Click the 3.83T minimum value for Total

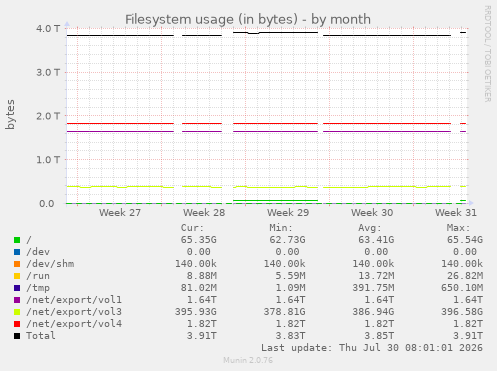click(x=290, y=336)
